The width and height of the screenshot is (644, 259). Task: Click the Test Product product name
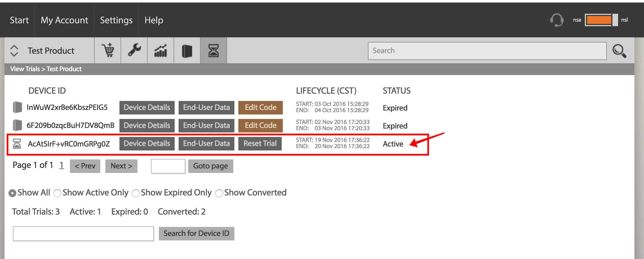pos(51,51)
